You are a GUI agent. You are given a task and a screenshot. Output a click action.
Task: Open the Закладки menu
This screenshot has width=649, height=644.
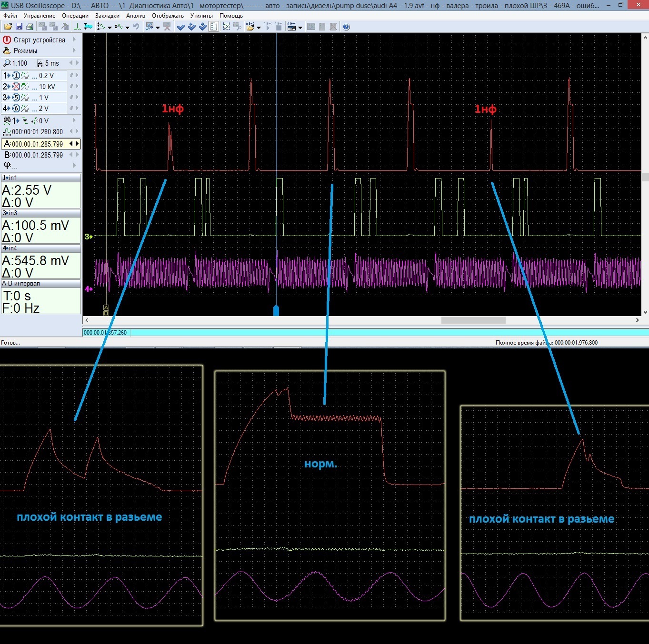[x=107, y=16]
